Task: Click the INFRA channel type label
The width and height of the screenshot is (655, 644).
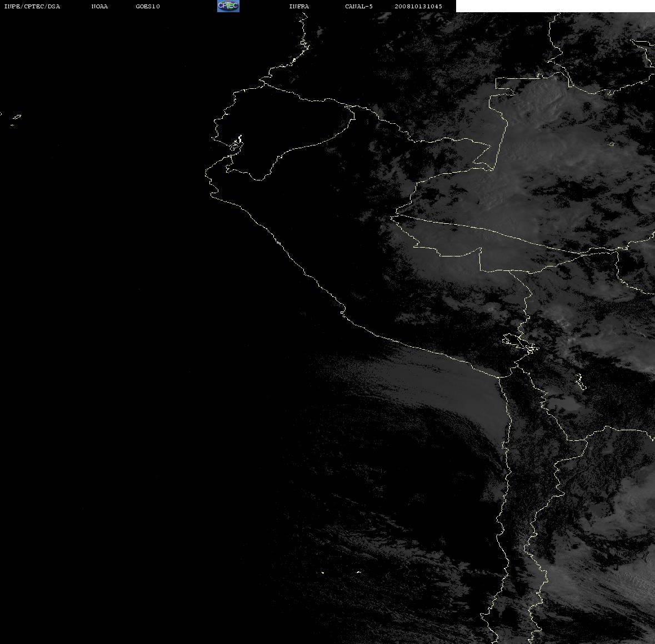Action: [x=299, y=6]
